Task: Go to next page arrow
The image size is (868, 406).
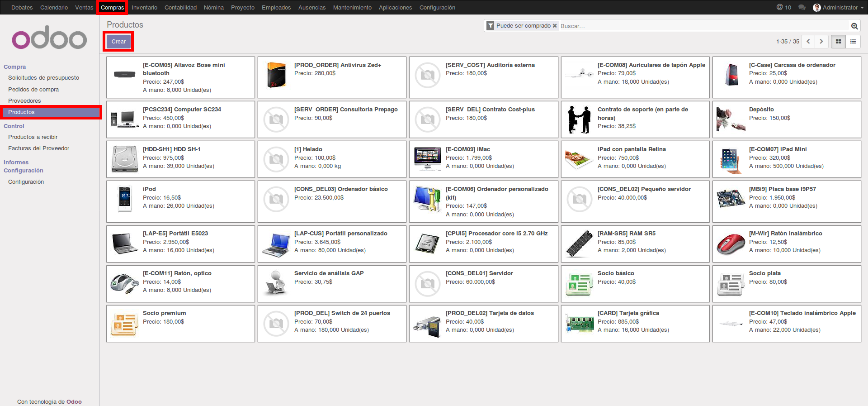Action: [x=821, y=42]
